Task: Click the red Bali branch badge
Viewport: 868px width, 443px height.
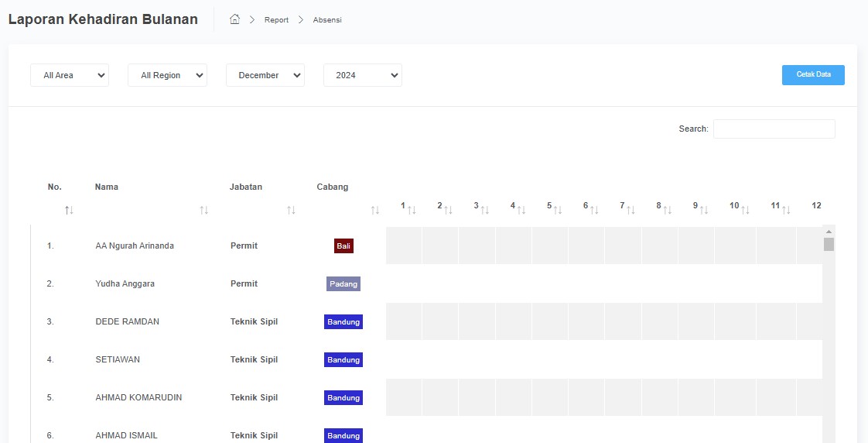Action: 343,246
